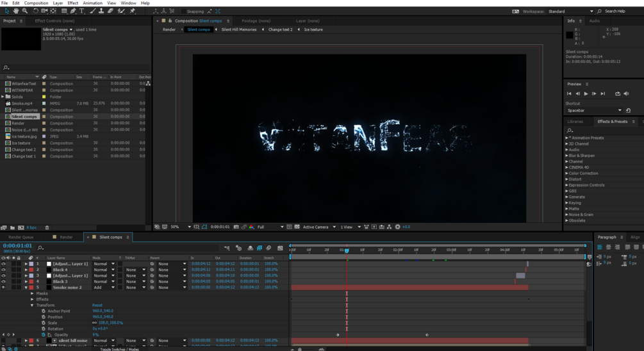Take a snapshot with the camera icon
The height and width of the screenshot is (351, 644).
[236, 227]
